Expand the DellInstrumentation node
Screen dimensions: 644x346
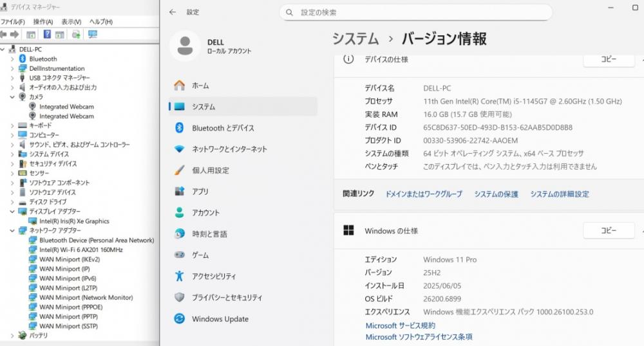(12, 68)
